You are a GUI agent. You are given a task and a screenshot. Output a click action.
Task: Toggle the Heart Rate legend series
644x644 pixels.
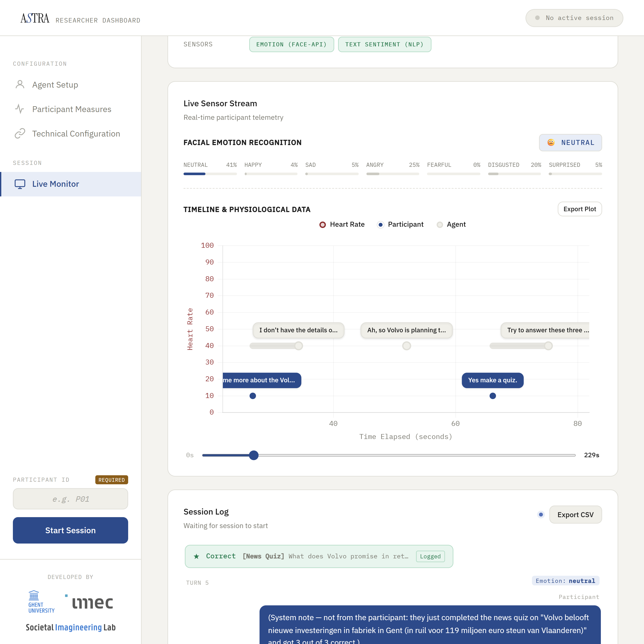(342, 224)
